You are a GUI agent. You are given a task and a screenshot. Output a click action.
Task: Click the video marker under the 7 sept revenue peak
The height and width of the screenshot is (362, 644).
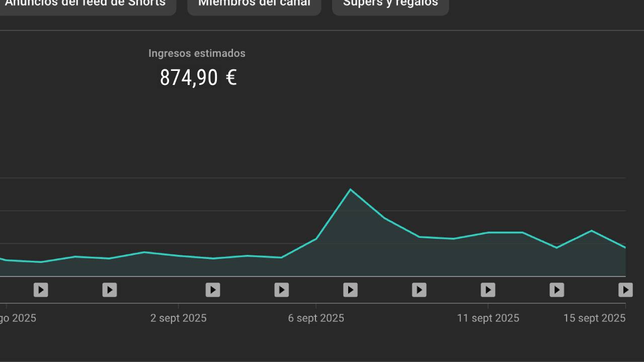tap(350, 290)
